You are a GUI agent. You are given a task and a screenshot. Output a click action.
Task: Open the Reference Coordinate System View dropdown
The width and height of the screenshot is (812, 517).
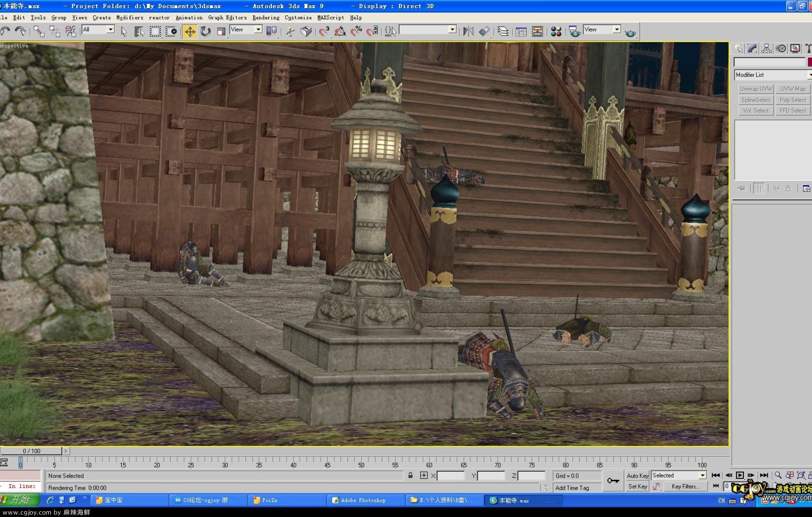246,29
